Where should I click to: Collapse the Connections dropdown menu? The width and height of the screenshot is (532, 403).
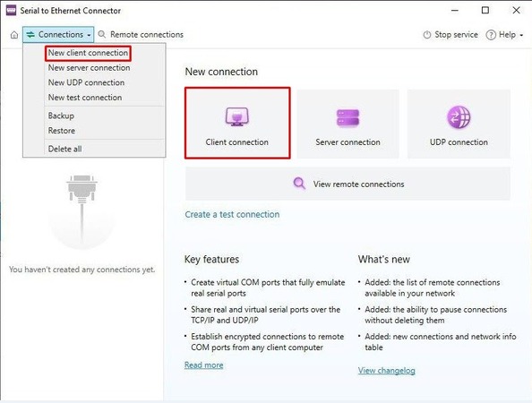click(x=58, y=35)
